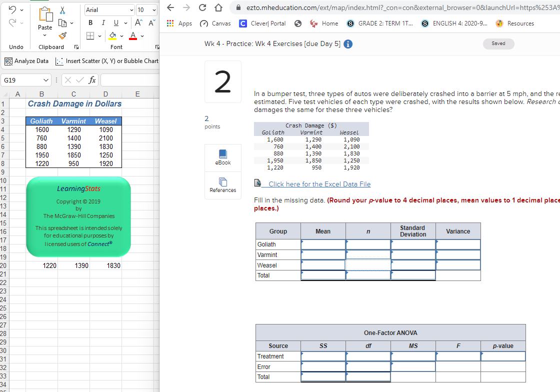The height and width of the screenshot is (392, 560).
Task: Click the Saved status button
Action: (x=498, y=43)
